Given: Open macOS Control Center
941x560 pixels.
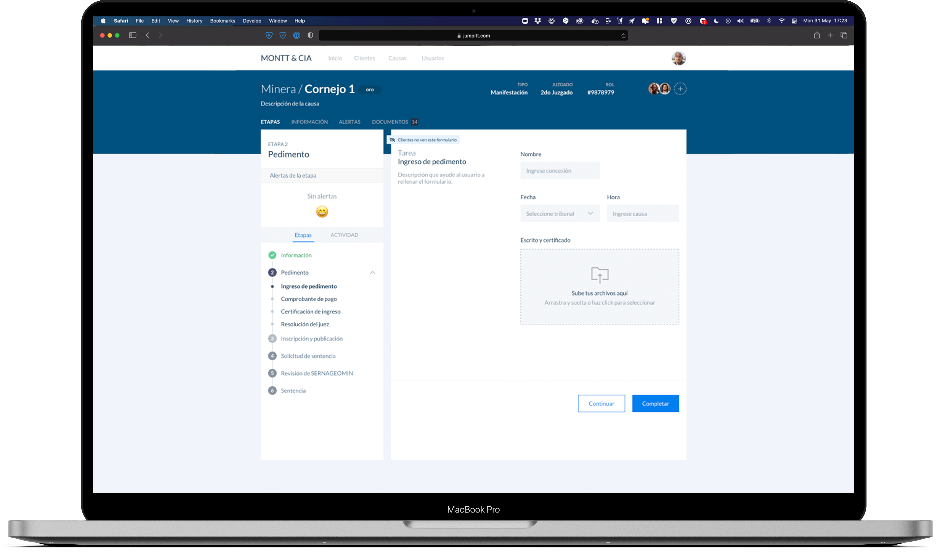Looking at the screenshot, I should [794, 21].
